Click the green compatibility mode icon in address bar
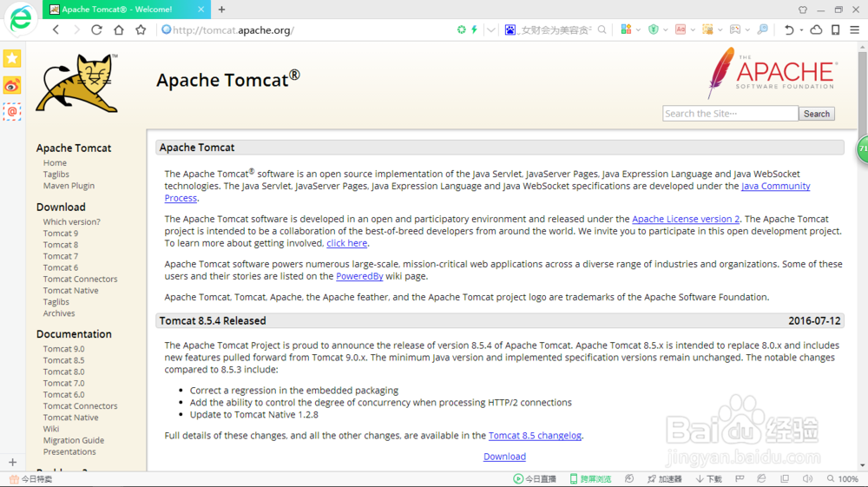 coord(461,30)
